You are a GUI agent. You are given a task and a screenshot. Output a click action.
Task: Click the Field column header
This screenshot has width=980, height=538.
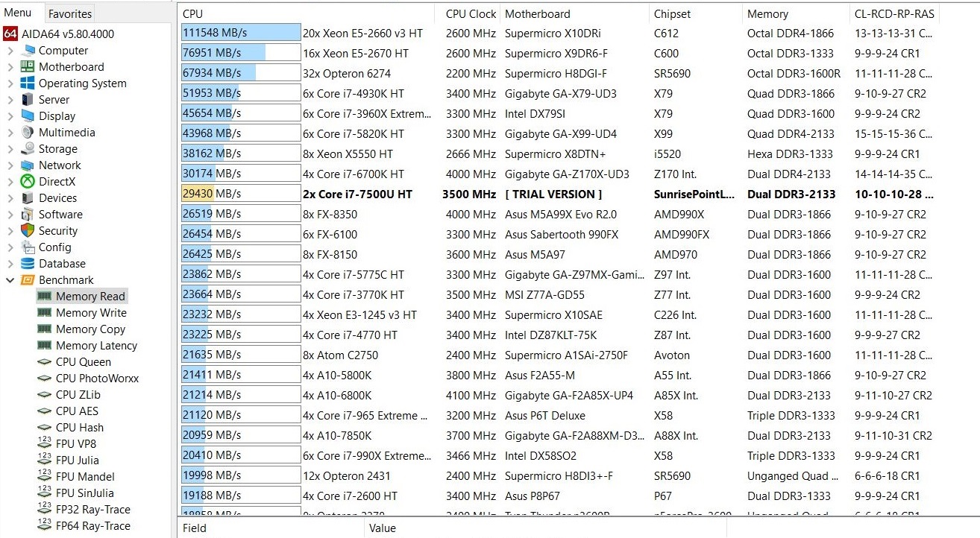point(271,528)
